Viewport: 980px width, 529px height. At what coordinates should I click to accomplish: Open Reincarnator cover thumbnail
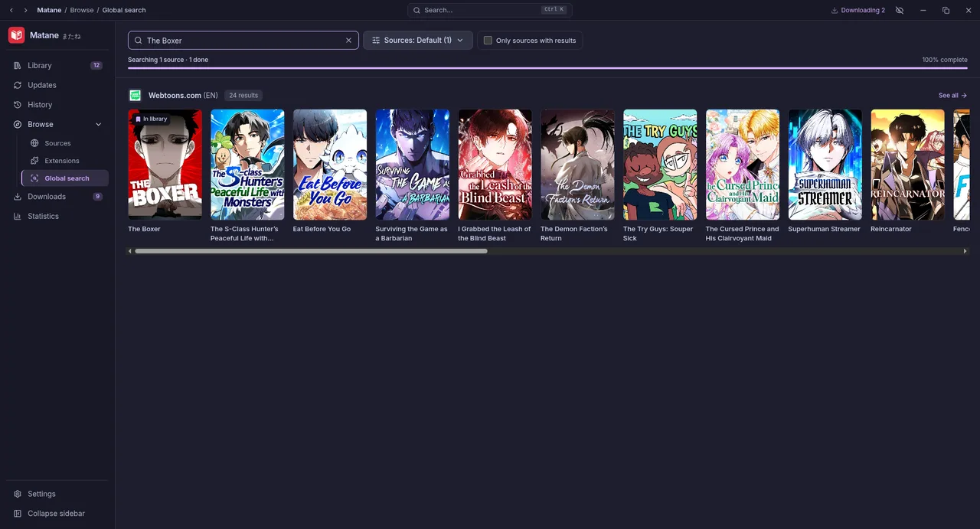click(x=908, y=165)
